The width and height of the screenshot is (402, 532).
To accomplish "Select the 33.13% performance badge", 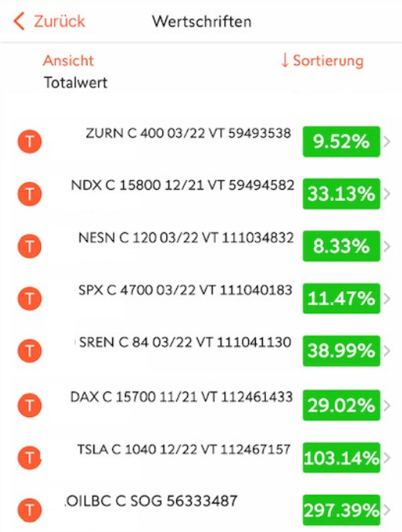I will click(x=342, y=194).
